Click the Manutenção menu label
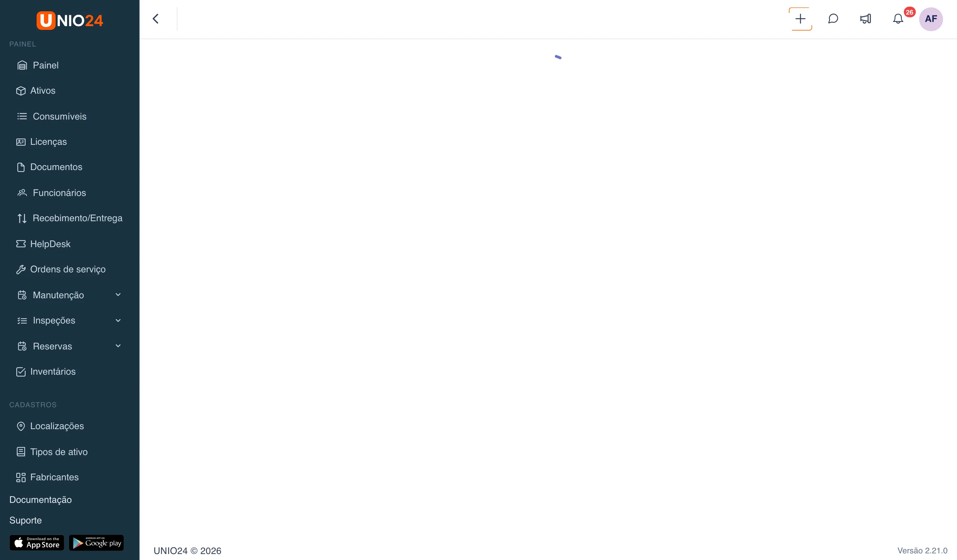The height and width of the screenshot is (560, 957). coord(58,295)
